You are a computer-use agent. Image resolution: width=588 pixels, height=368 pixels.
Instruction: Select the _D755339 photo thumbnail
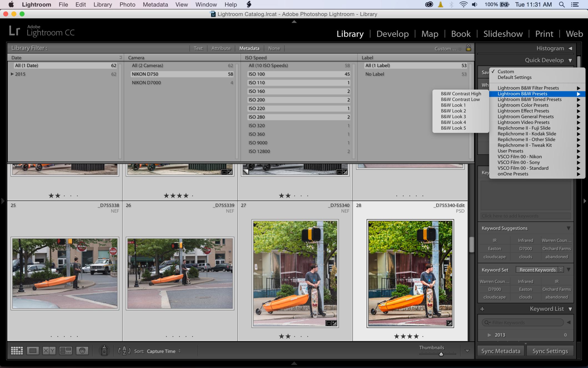(x=180, y=273)
